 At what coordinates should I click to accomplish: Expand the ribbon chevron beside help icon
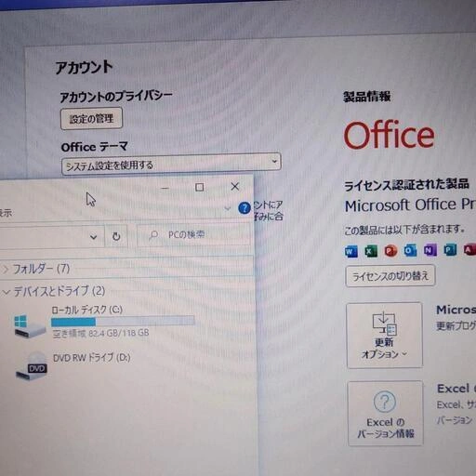coord(228,208)
